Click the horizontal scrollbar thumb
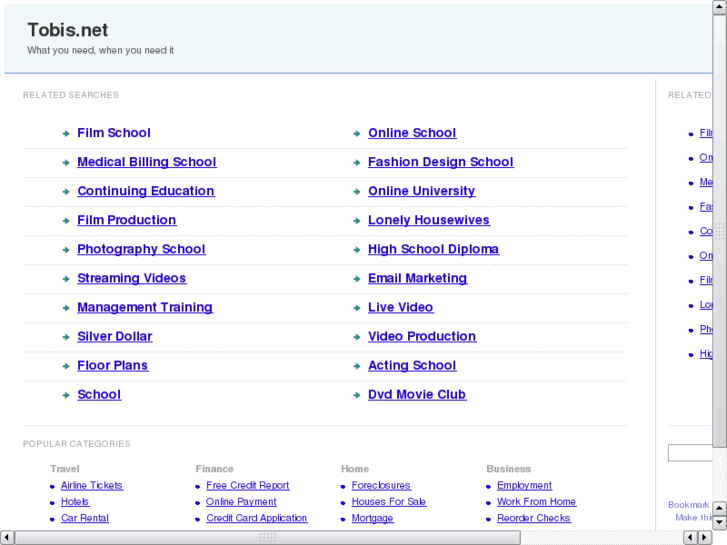This screenshot has height=545, width=727. (267, 538)
